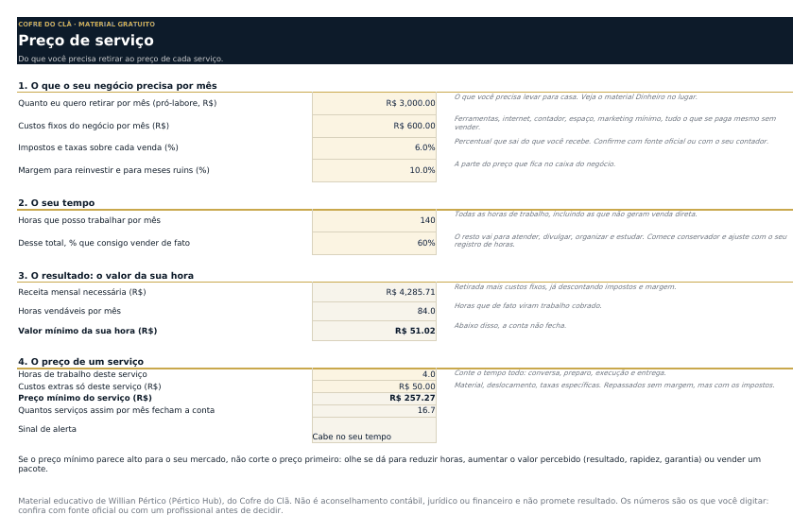Select the '4. O preço de um serviço' heading

click(x=80, y=362)
